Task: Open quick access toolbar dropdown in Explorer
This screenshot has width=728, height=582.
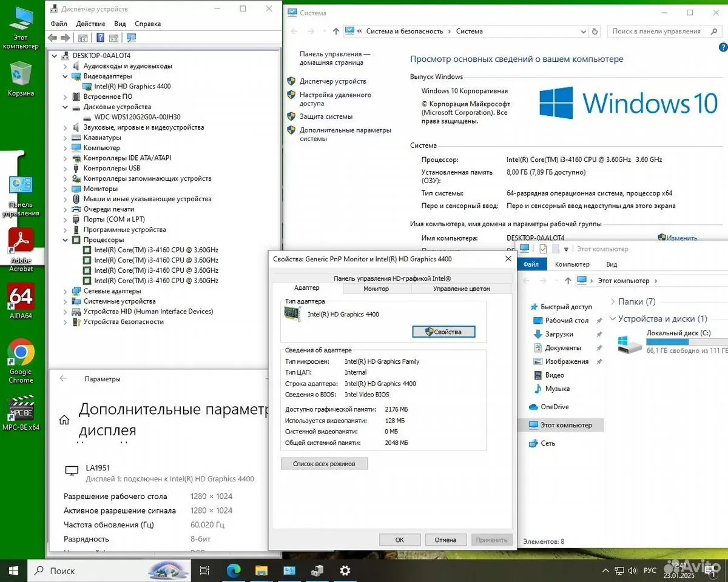Action: (x=566, y=249)
